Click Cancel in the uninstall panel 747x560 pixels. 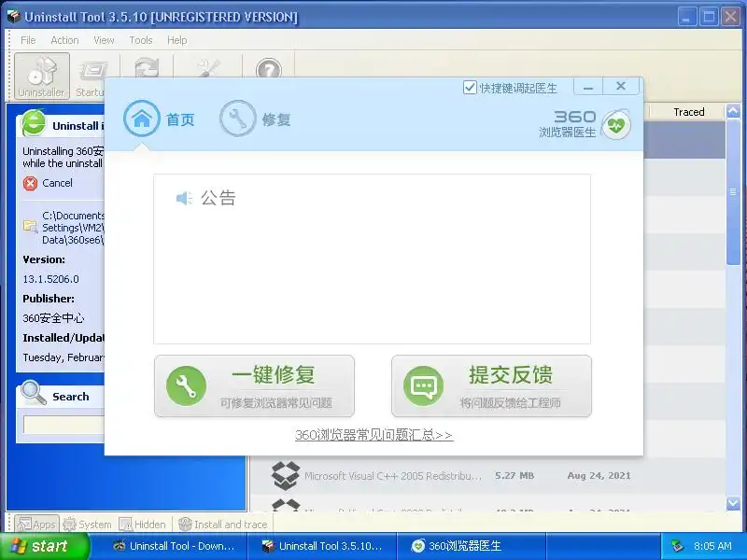tap(57, 183)
